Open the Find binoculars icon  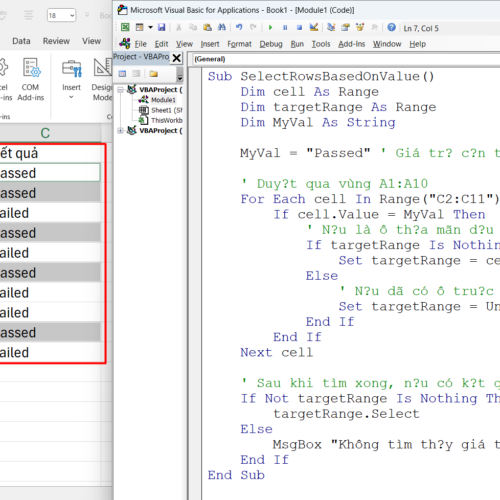(222, 27)
